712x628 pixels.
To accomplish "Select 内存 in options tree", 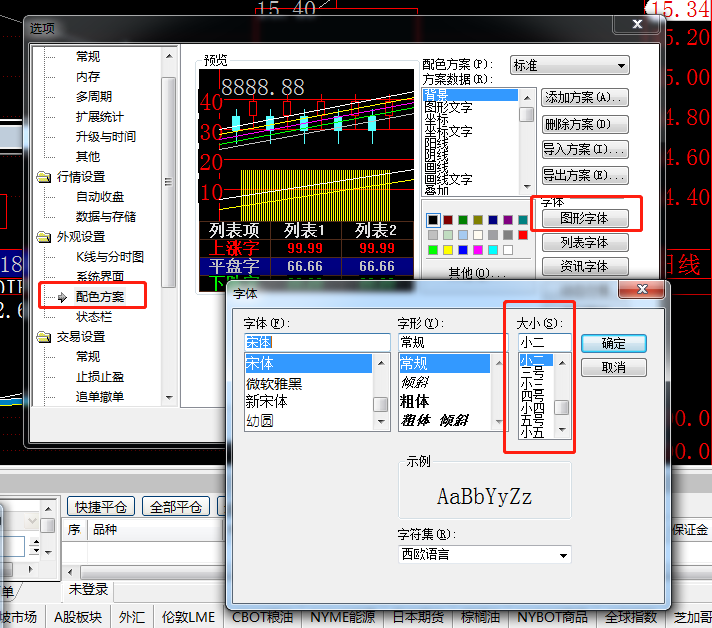I will pos(88,77).
